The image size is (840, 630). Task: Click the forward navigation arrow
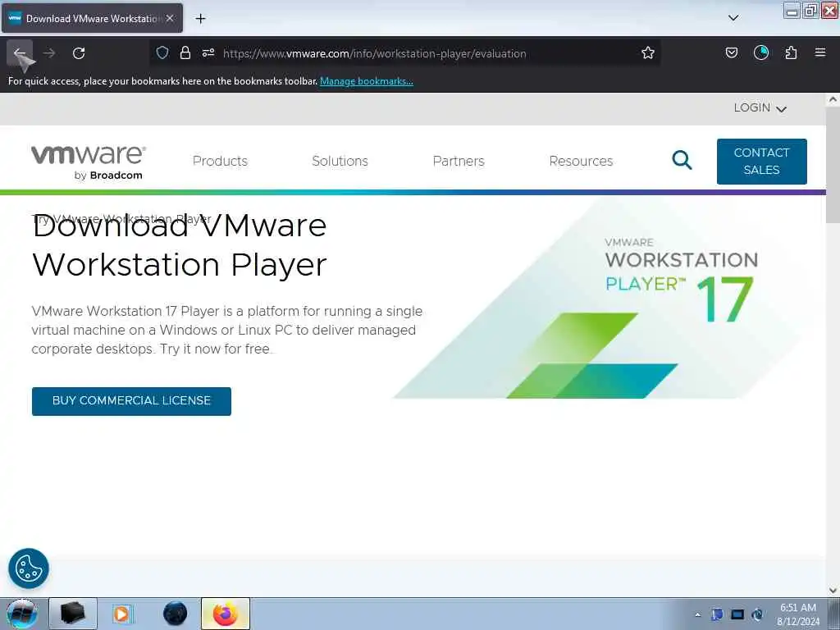(x=49, y=53)
